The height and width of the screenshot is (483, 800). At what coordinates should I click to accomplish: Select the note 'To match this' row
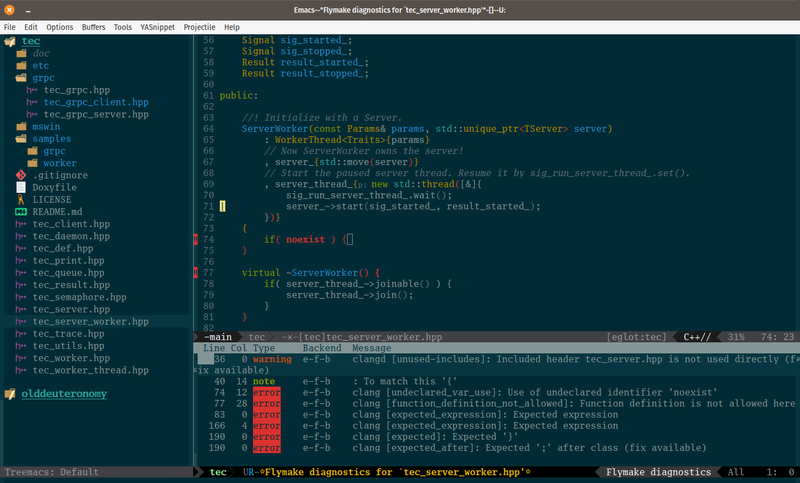496,381
